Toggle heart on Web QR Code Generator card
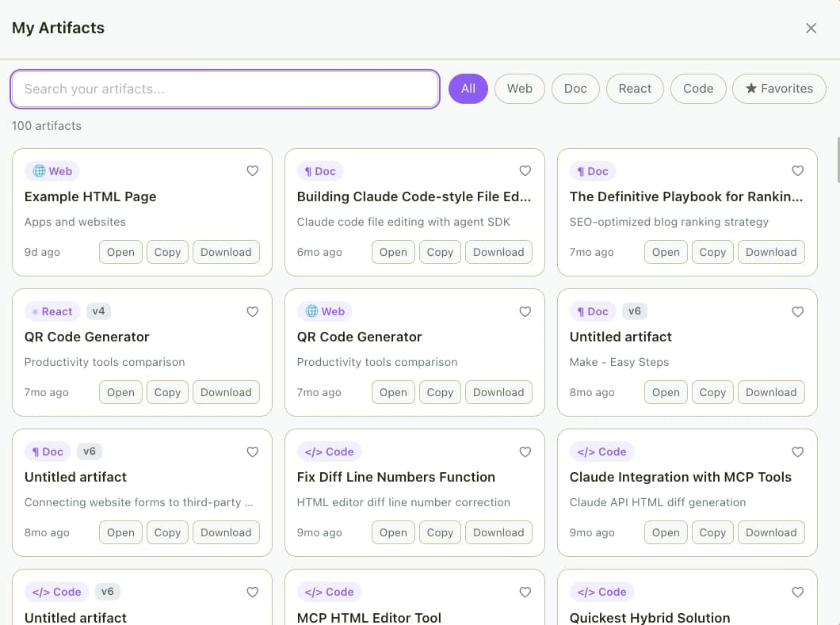This screenshot has height=625, width=840. pos(525,311)
